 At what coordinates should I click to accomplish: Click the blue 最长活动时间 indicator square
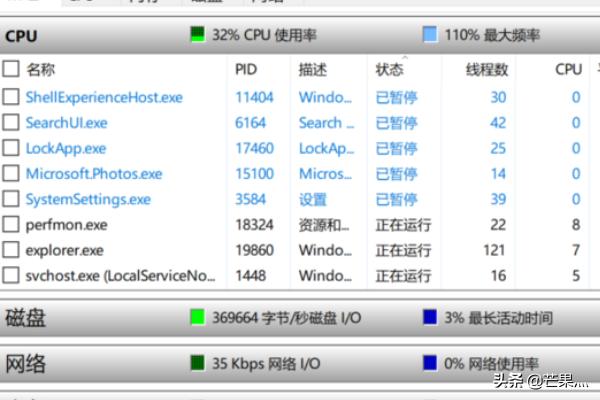point(430,317)
